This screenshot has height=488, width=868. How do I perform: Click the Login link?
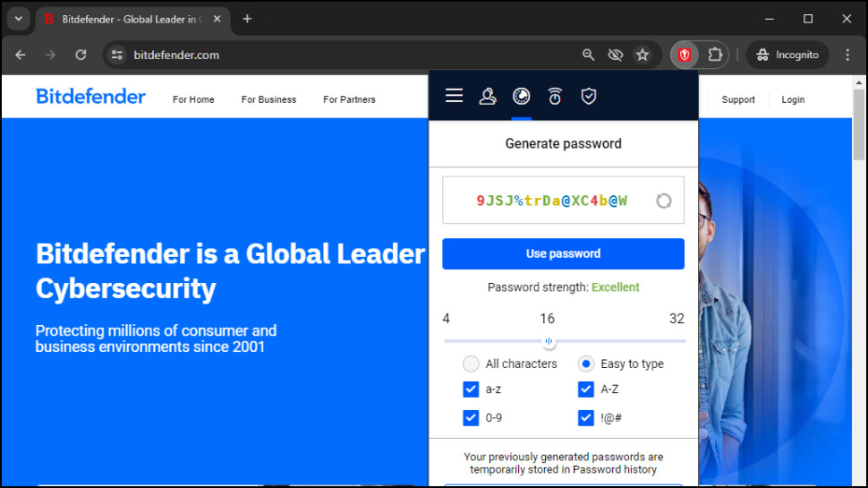[x=793, y=99]
